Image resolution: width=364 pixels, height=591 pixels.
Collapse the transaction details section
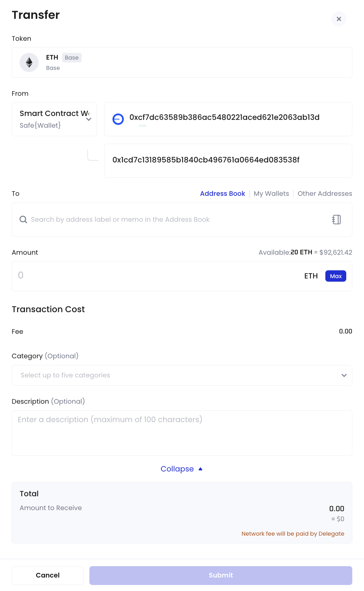pos(182,469)
